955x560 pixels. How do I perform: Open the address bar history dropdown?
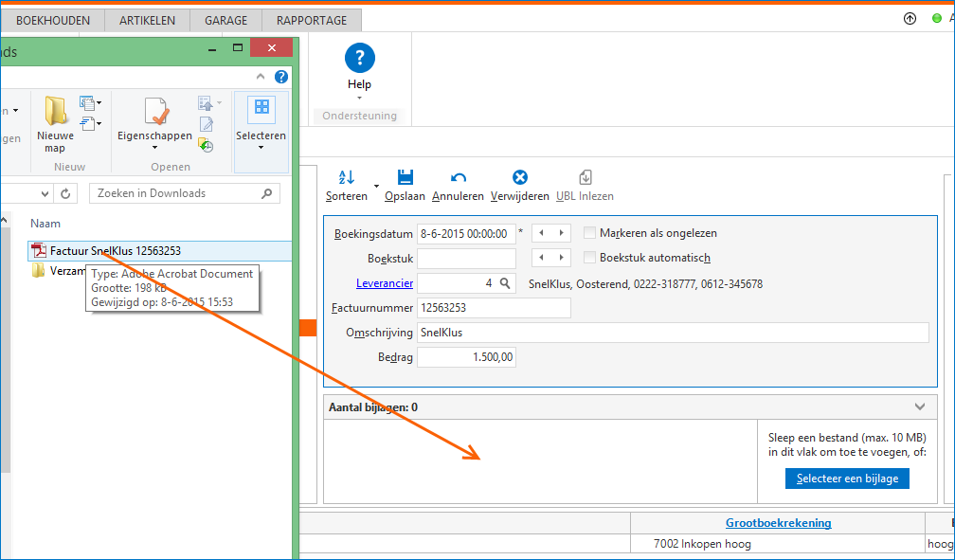click(45, 194)
